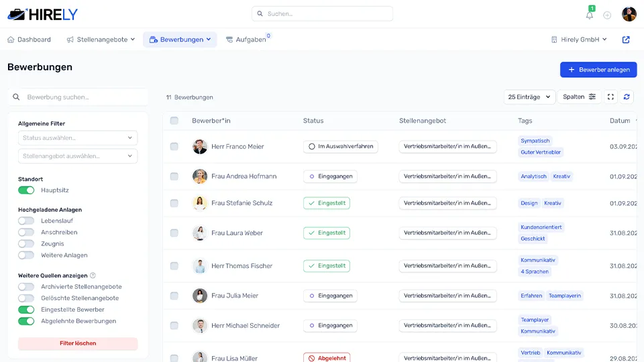Open the Hirely GmbH company dropdown
Image resolution: width=644 pixels, height=362 pixels.
(579, 40)
